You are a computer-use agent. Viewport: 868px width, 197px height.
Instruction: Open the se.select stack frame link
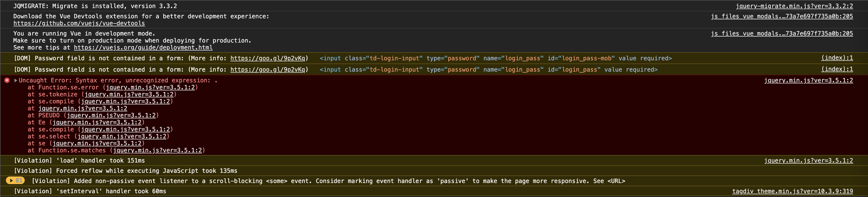point(122,136)
